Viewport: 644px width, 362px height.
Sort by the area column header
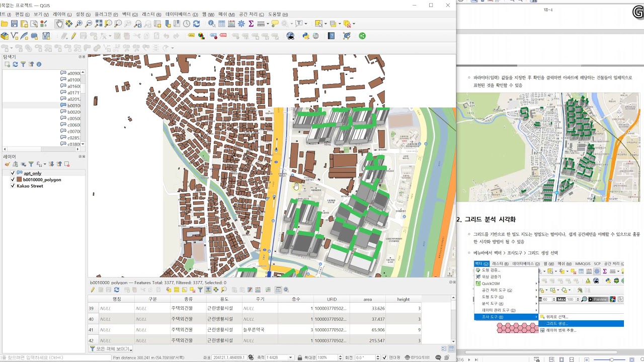pyautogui.click(x=368, y=299)
